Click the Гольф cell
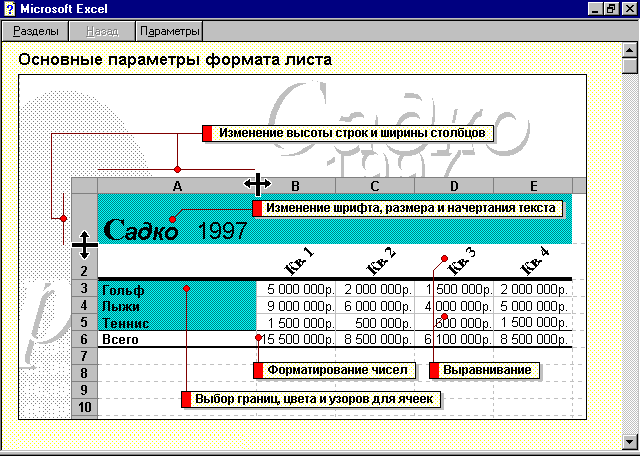Viewport: 640px width, 456px height. (177, 289)
